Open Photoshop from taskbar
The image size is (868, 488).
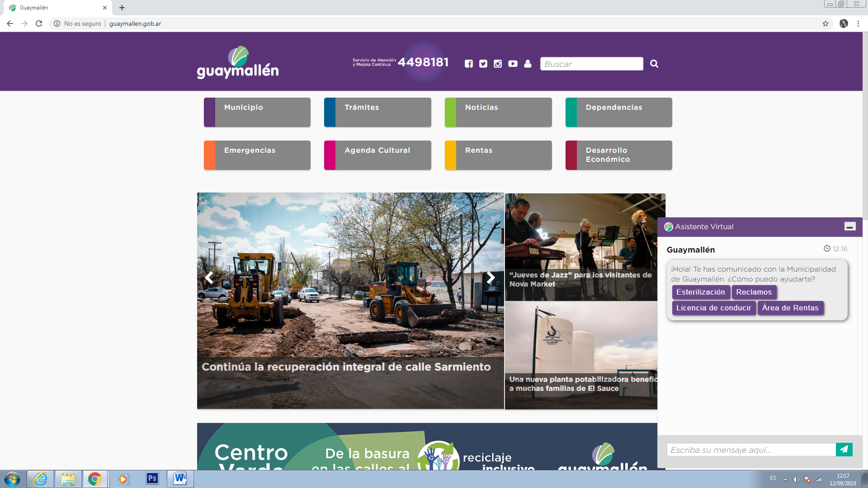click(x=152, y=478)
